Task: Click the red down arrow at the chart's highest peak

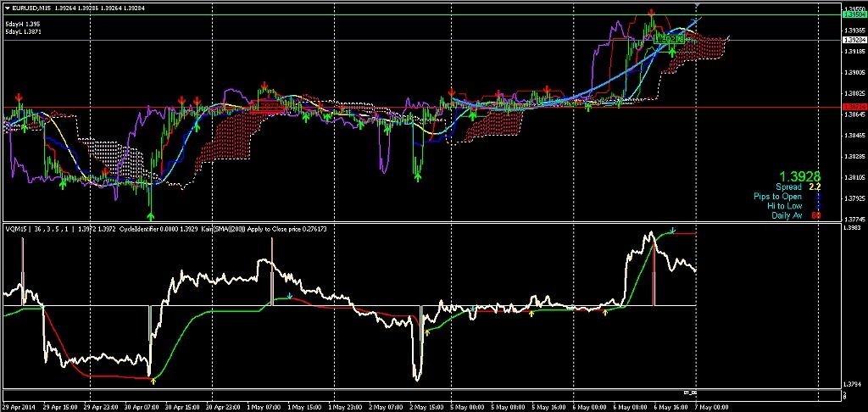Action: (x=651, y=13)
